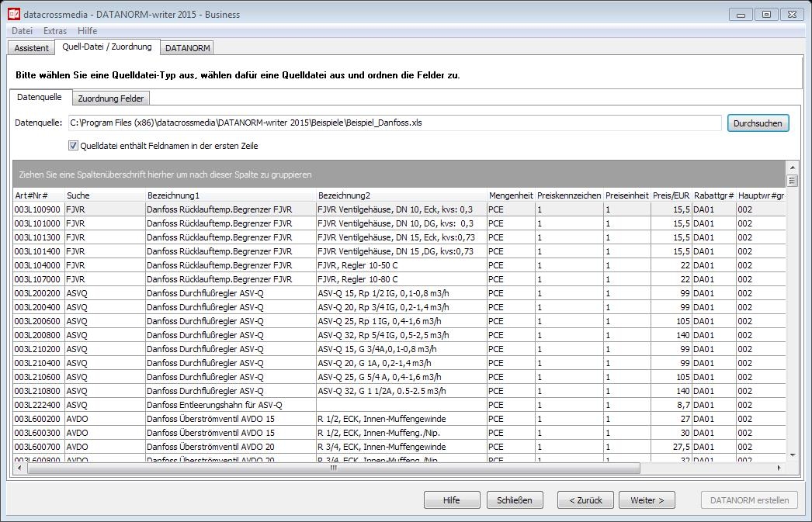Select cell 003L101300
Image resolution: width=812 pixels, height=522 pixels.
pos(37,237)
